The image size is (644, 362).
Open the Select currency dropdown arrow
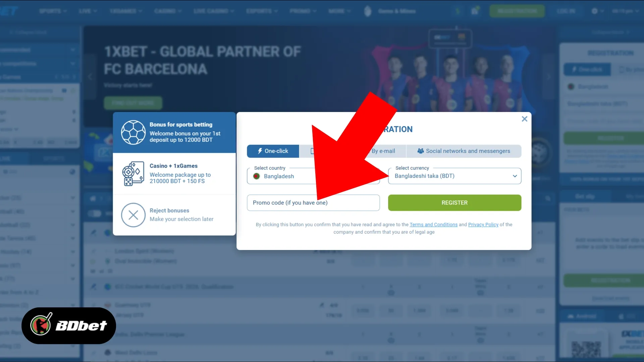tap(515, 176)
